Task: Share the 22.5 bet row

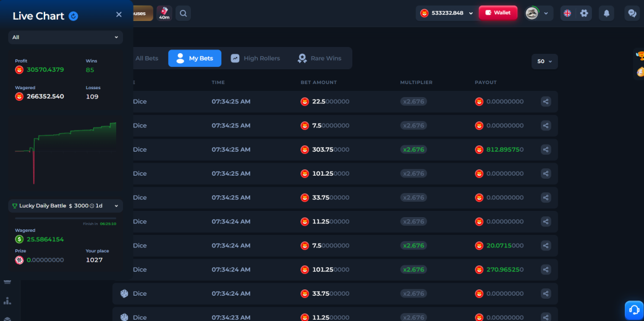Action: click(546, 101)
